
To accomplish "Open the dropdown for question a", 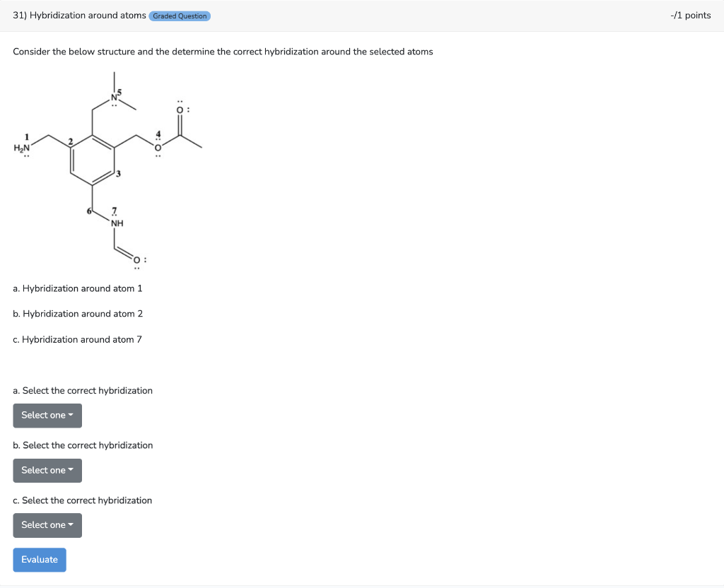I will pos(47,416).
